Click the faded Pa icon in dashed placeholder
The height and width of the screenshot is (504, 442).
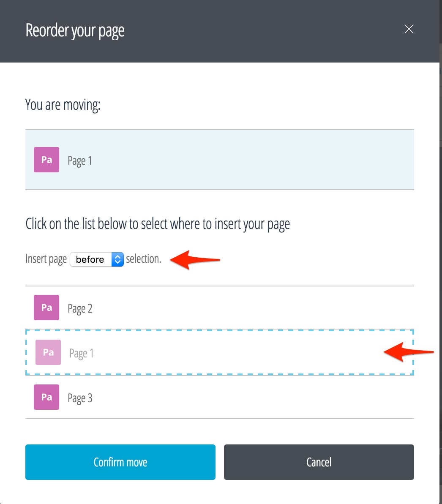pos(48,352)
